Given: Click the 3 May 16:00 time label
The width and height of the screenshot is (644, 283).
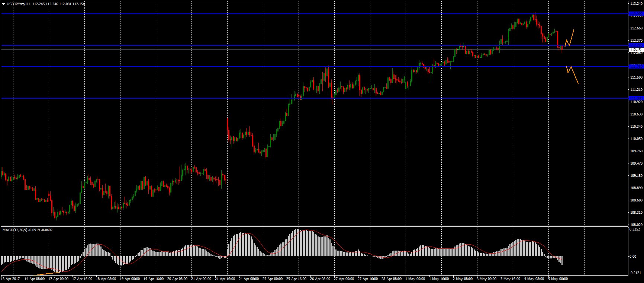Looking at the screenshot, I should (511, 279).
